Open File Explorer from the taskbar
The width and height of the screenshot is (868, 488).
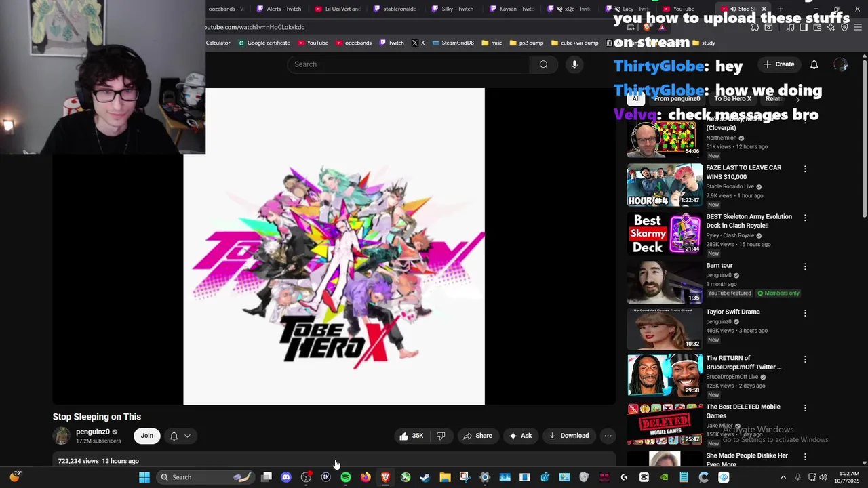click(445, 477)
